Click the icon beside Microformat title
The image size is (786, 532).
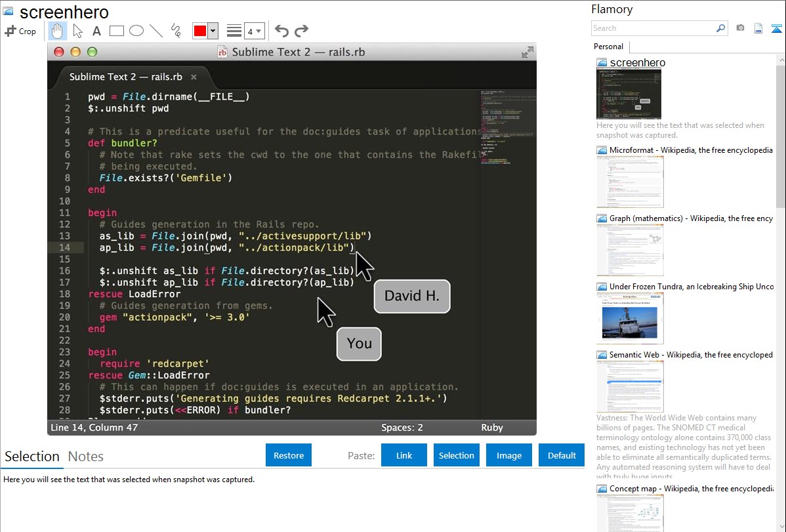tap(602, 150)
